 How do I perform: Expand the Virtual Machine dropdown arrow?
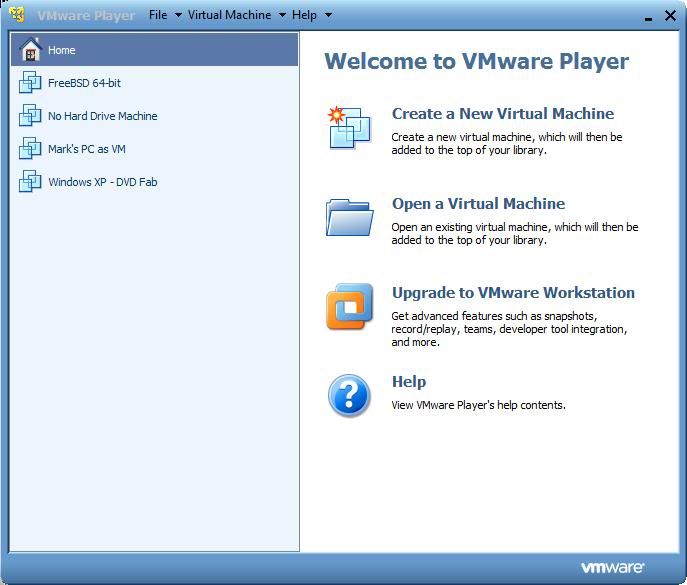point(283,15)
